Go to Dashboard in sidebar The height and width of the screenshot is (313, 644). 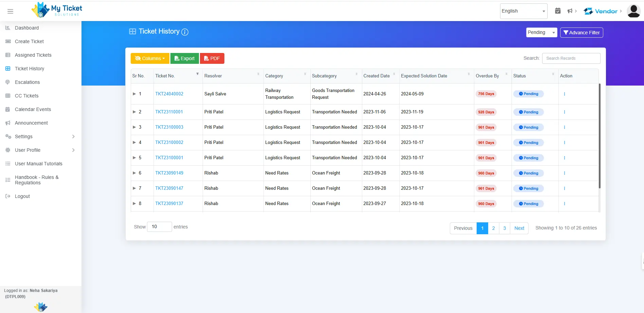coord(27,28)
